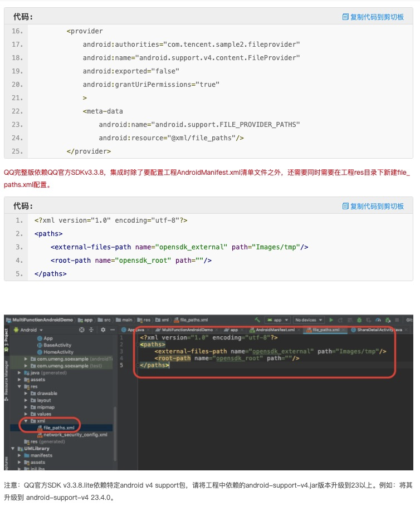Open the No devices dropdown
Viewport: 420px width, 506px height.
309,320
